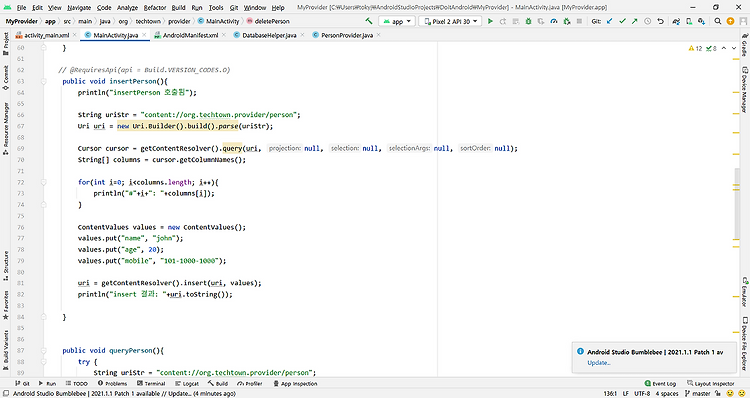The height and width of the screenshot is (398, 750).
Task: Click Git Commit green checkmark
Action: (622, 21)
